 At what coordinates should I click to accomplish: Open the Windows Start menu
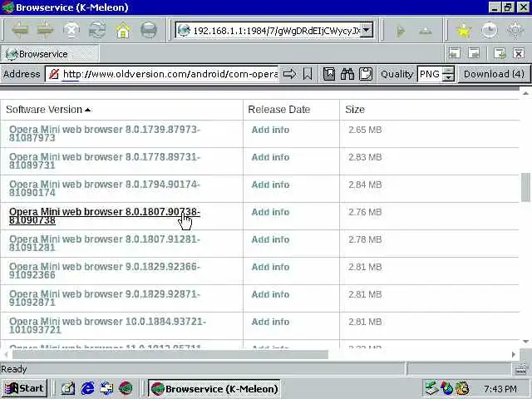(25, 388)
